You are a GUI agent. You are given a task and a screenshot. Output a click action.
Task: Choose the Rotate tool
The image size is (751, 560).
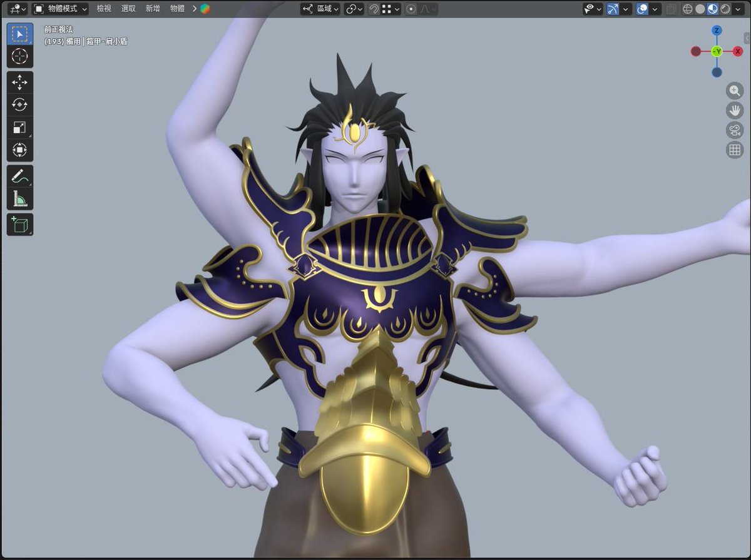[20, 104]
